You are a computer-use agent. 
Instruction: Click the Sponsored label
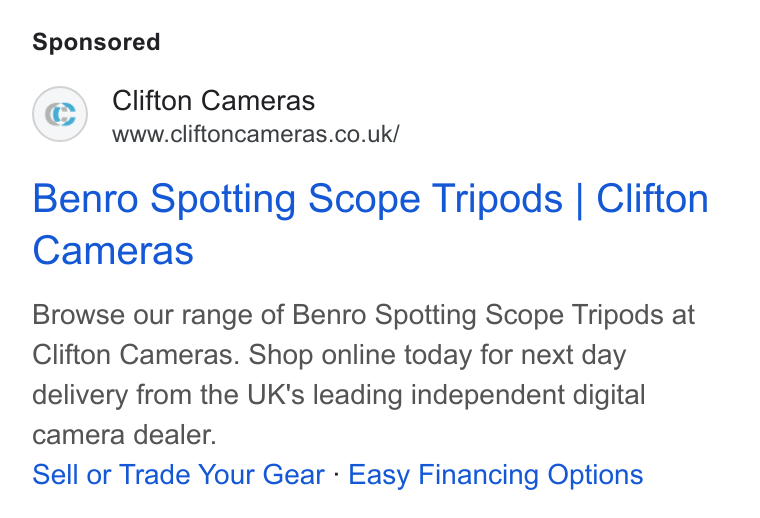[x=96, y=42]
